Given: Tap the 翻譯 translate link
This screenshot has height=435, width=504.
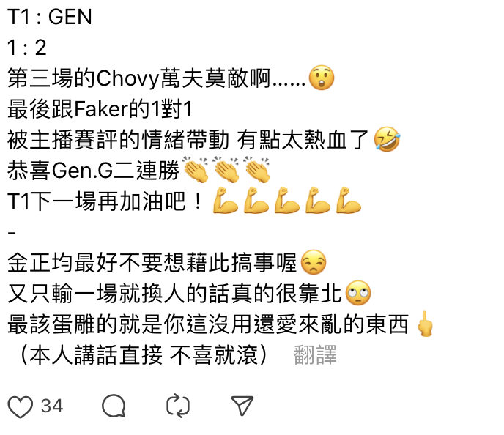Looking at the screenshot, I should tap(315, 355).
